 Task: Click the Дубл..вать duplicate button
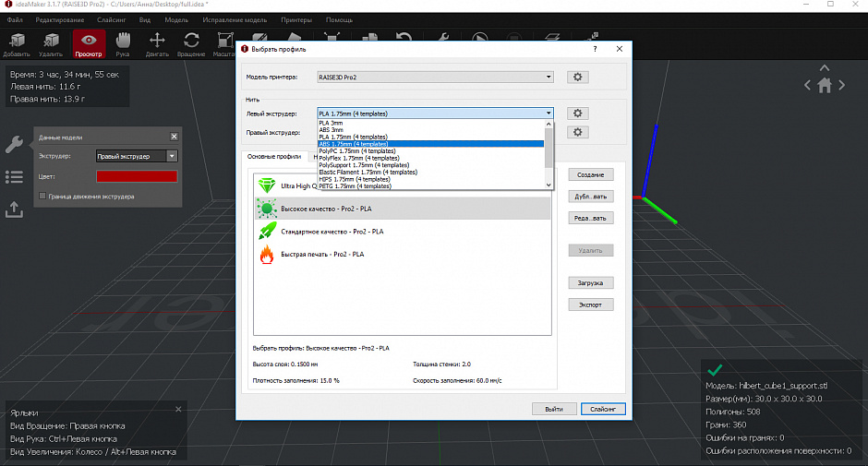[x=591, y=197]
